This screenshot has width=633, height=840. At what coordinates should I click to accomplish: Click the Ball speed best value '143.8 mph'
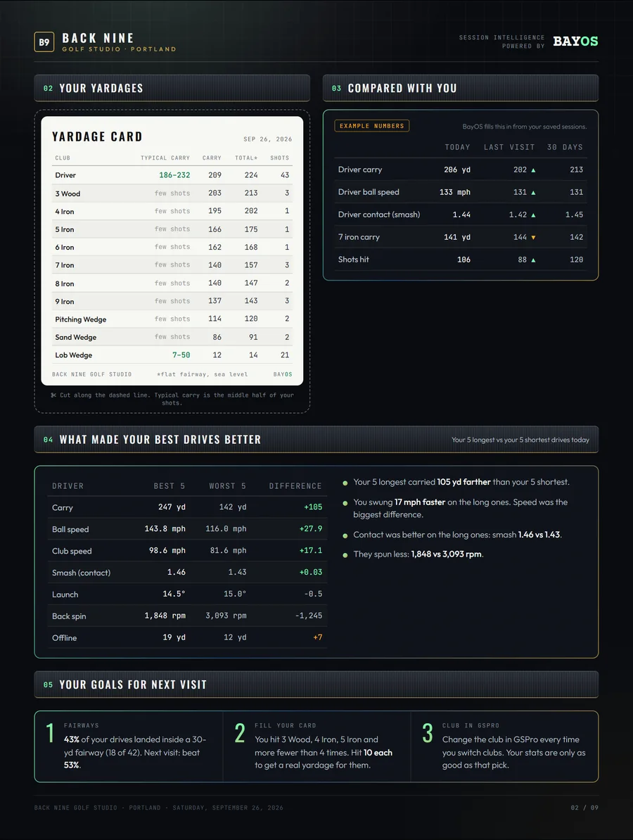[x=165, y=529]
